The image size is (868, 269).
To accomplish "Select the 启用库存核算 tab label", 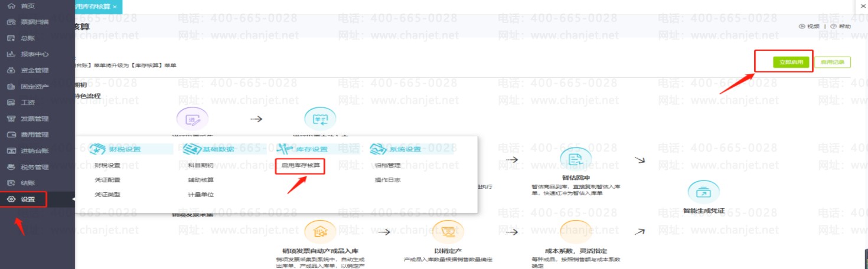I will [92, 6].
